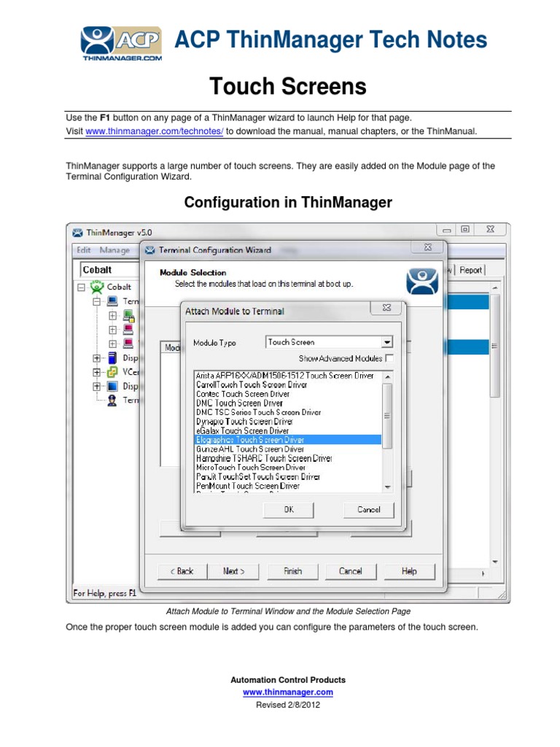This screenshot has width=560, height=747.
Task: Click the Cobalt text field above the tree
Action: coord(111,270)
